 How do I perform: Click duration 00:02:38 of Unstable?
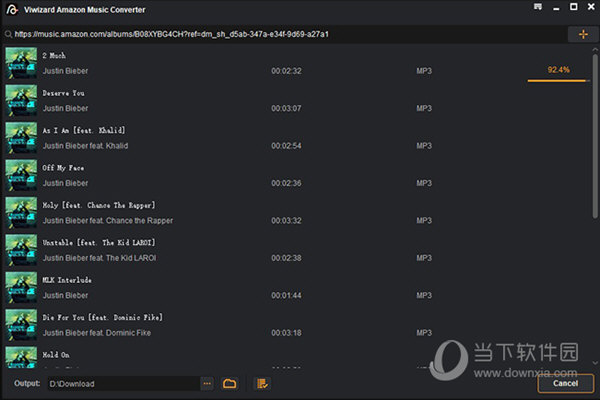pos(286,258)
